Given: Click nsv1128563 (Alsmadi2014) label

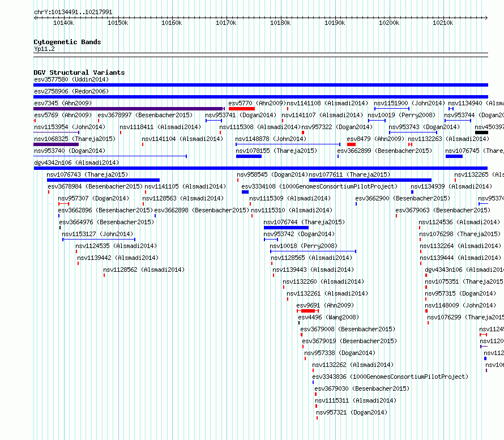Looking at the screenshot, I should 183,198.
